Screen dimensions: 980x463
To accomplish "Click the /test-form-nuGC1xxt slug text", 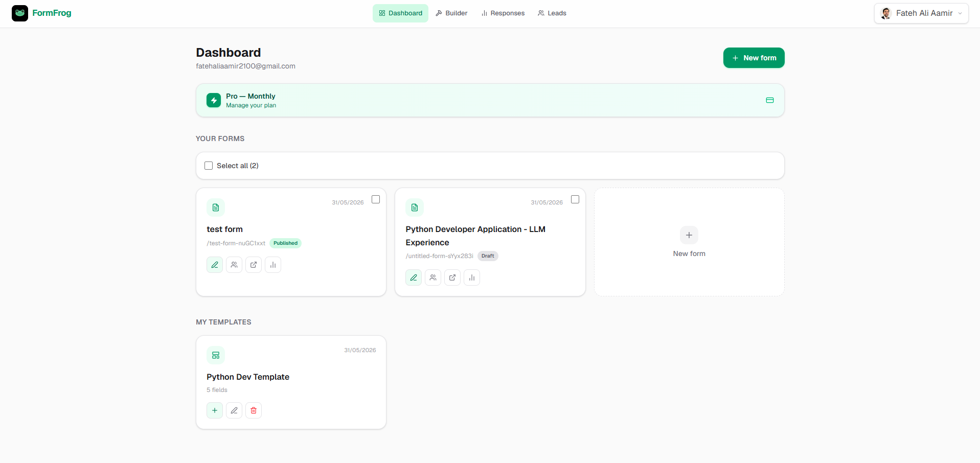I will [236, 243].
